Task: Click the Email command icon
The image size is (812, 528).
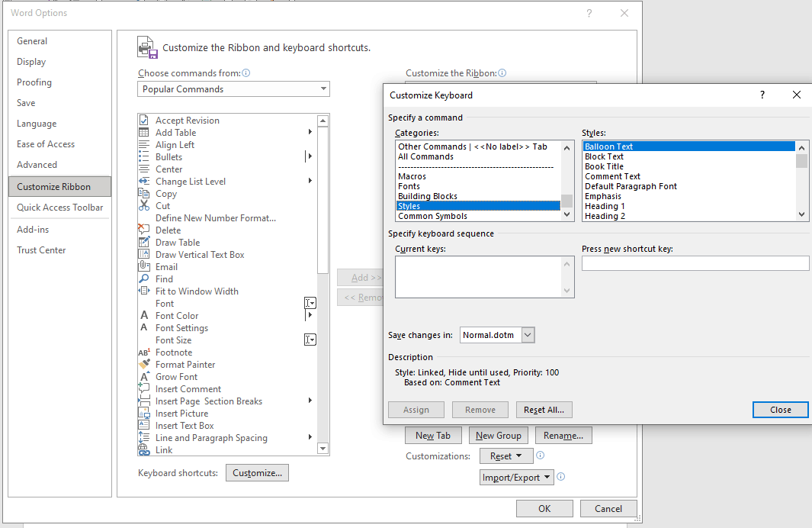Action: click(144, 266)
